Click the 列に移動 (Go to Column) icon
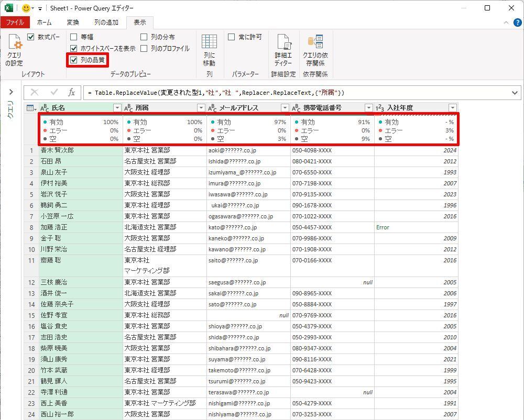 point(209,43)
